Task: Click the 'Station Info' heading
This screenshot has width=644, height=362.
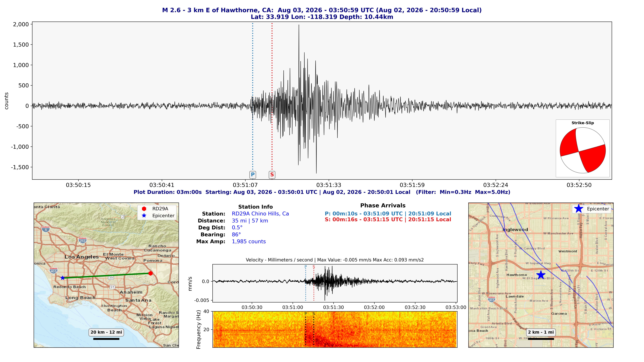Action: point(255,207)
